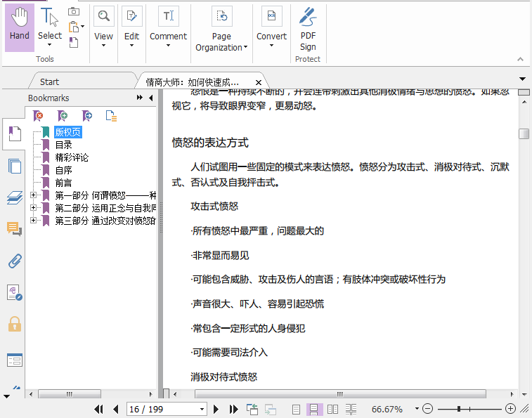
Task: Switch to the Start tab
Action: pos(49,82)
